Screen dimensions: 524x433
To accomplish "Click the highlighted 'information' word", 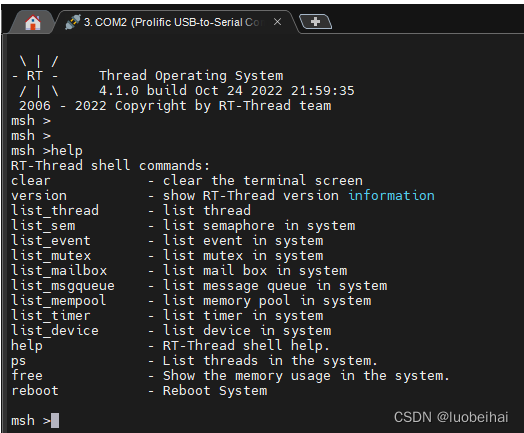I will point(391,195).
